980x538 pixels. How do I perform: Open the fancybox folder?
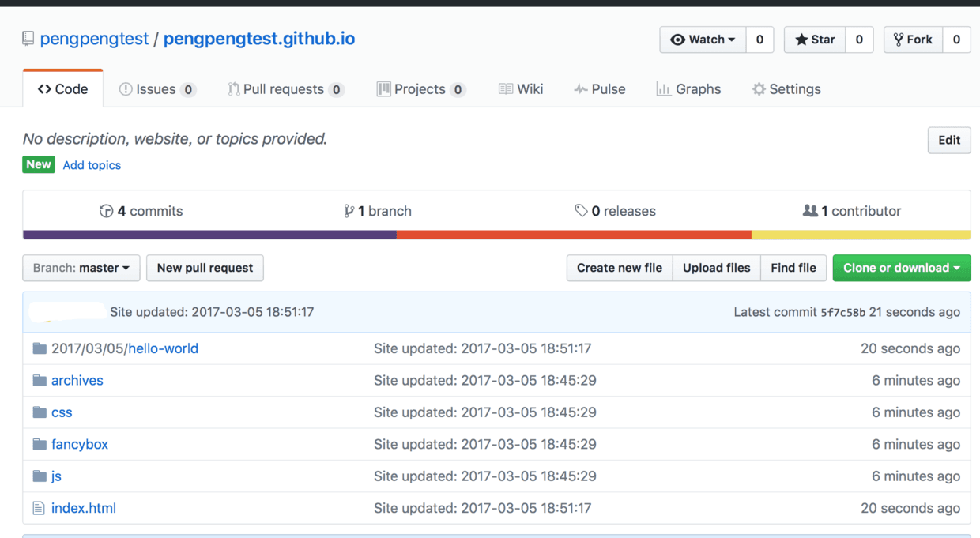coord(80,444)
